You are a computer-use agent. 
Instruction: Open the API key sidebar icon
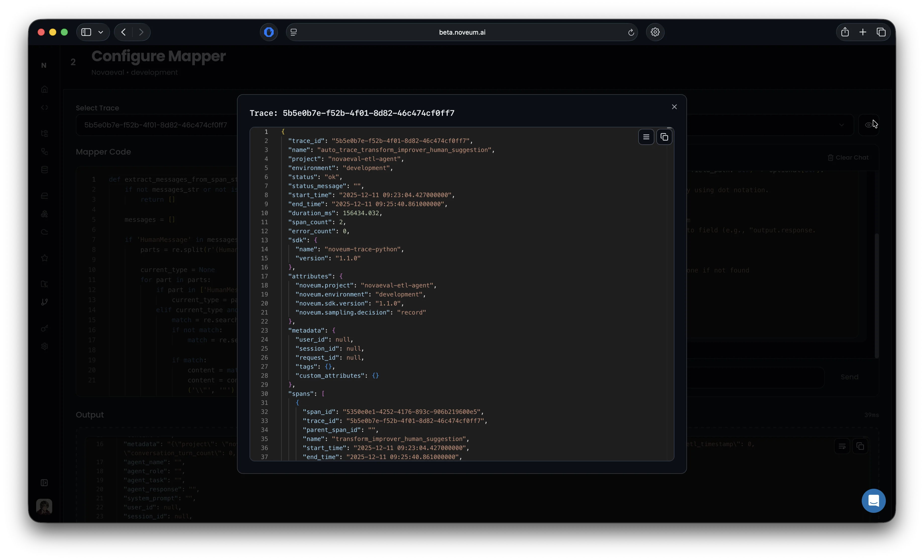(45, 329)
